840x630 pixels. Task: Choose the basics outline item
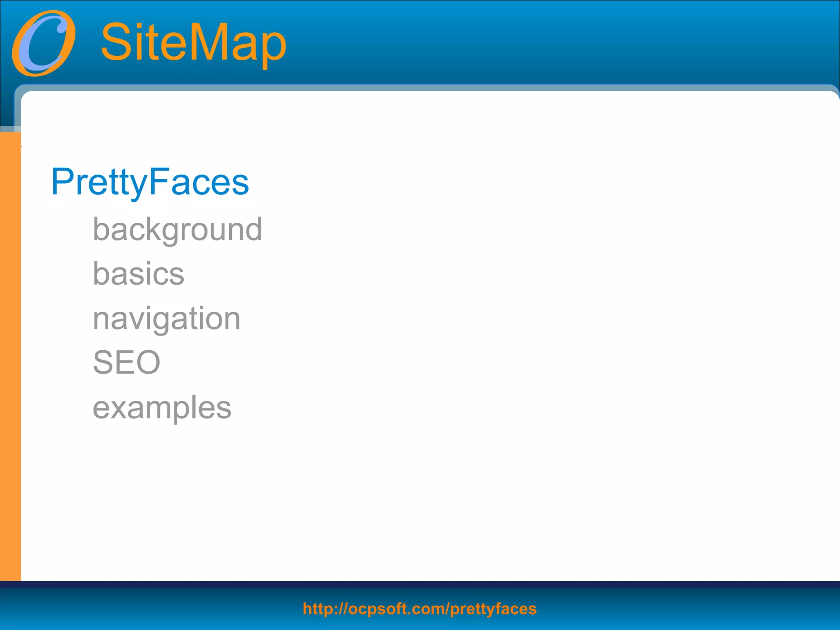(x=139, y=274)
